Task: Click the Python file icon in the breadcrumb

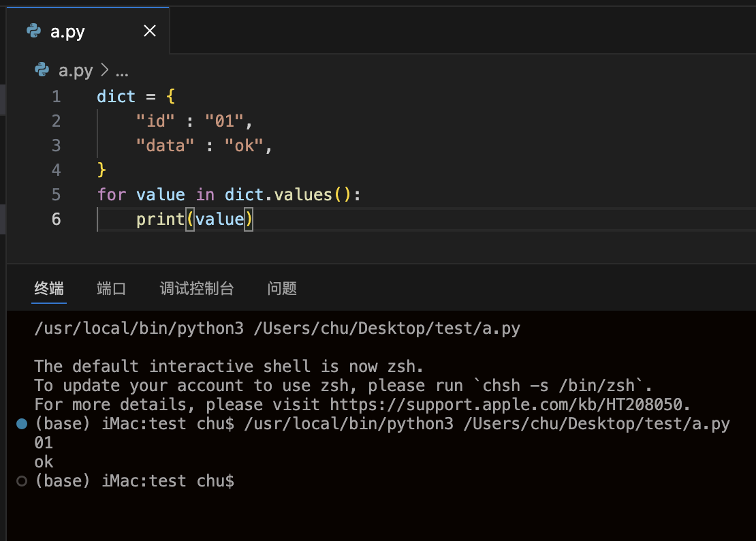Action: (42, 70)
